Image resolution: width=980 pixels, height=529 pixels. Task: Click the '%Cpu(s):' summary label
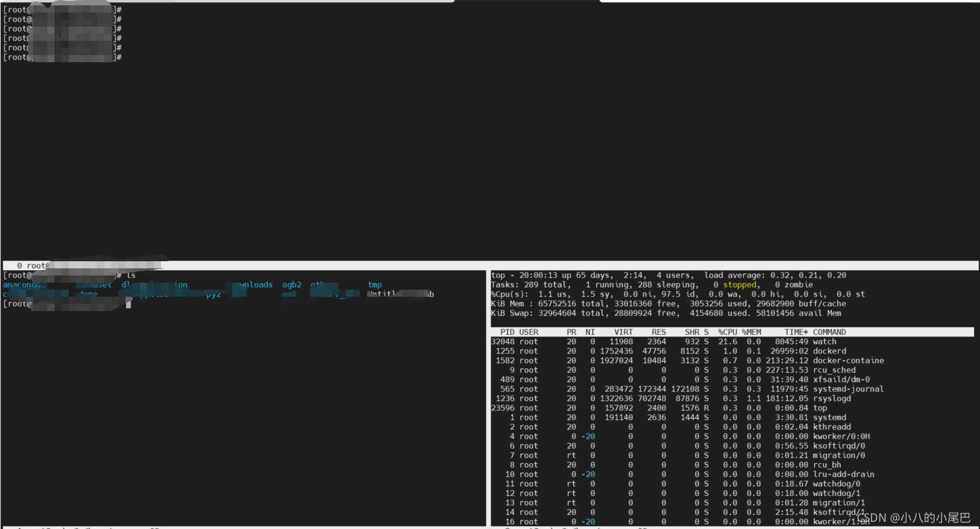pyautogui.click(x=510, y=294)
